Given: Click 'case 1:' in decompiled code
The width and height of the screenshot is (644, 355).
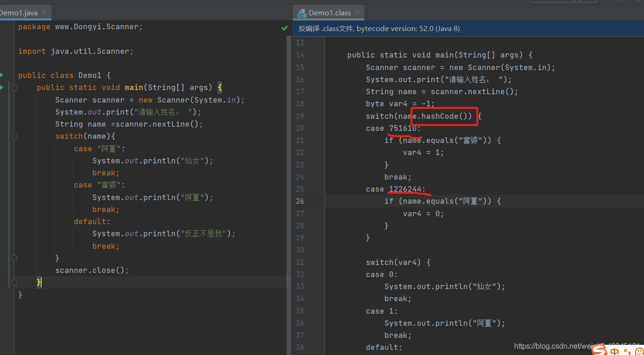Looking at the screenshot, I should 382,311.
